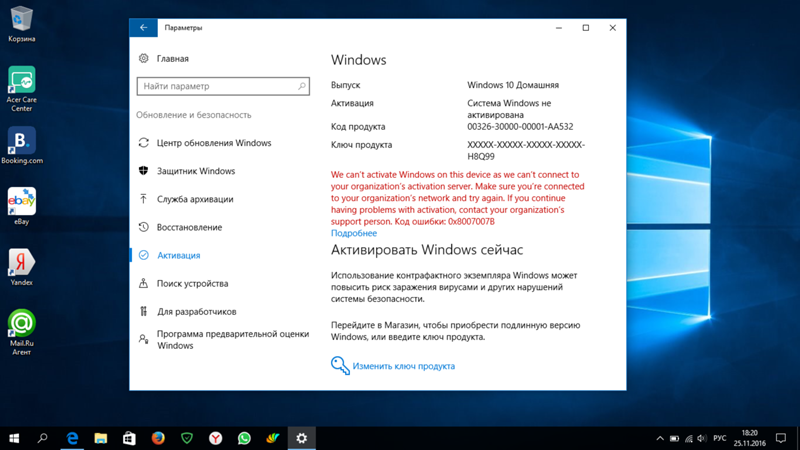
Task: Click the Insider Program person icon
Action: [x=143, y=339]
